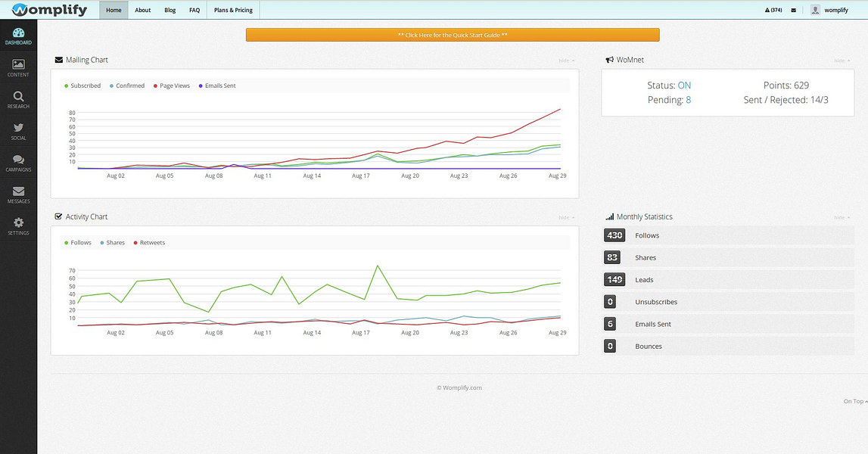This screenshot has width=868, height=454.
Task: Select the Plans & Pricing menu item
Action: (233, 10)
